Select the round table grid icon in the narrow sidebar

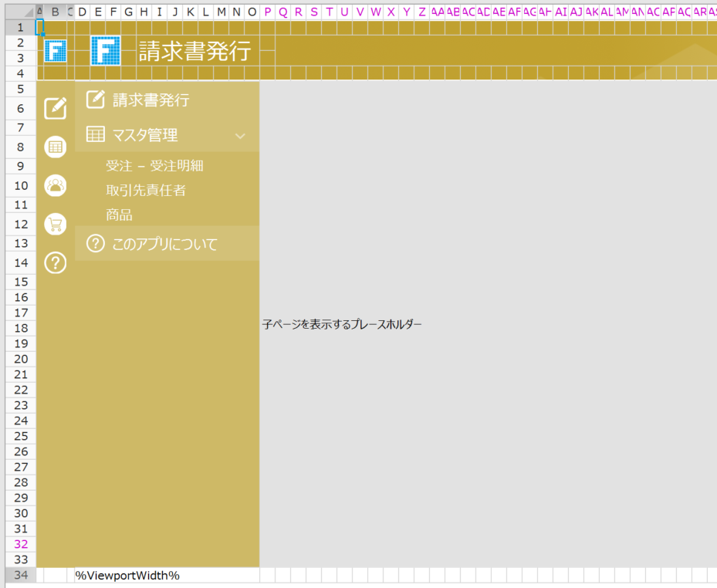(56, 147)
